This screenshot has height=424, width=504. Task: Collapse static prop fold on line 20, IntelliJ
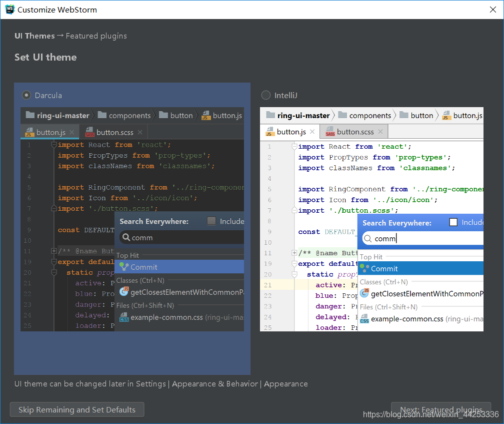point(294,274)
